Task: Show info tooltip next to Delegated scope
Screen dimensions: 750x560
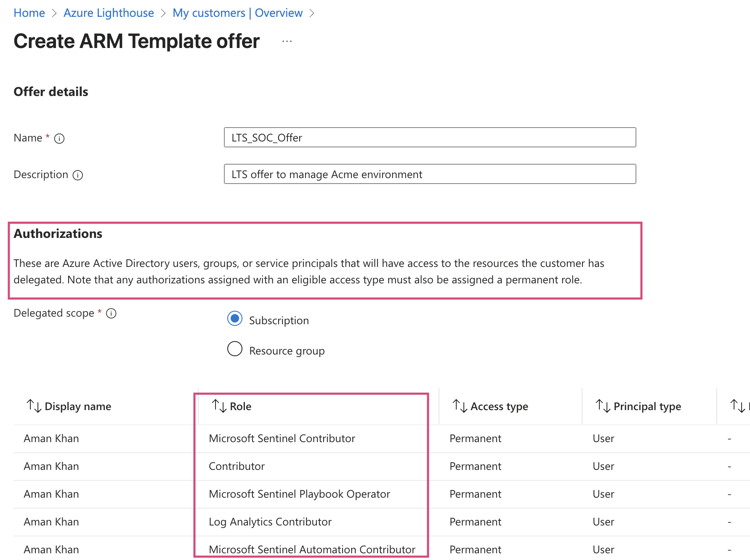Action: coord(111,313)
